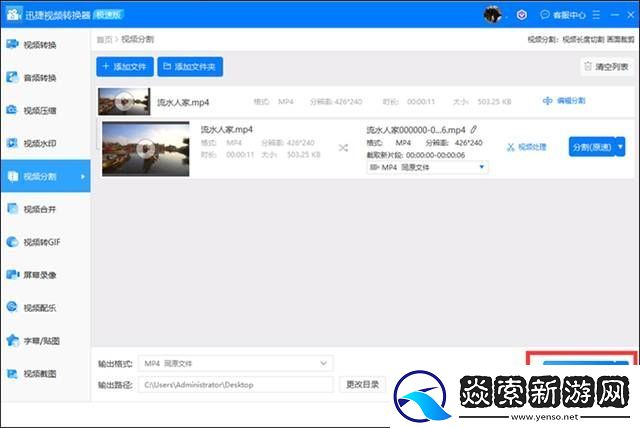This screenshot has width=640, height=428.
Task: Click the pencil rename icon beside output name
Action: pos(473,130)
